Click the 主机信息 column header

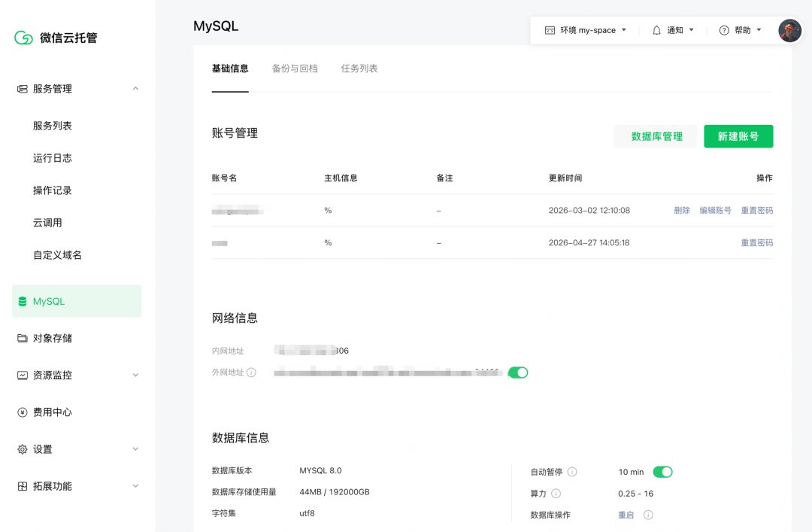(x=341, y=178)
